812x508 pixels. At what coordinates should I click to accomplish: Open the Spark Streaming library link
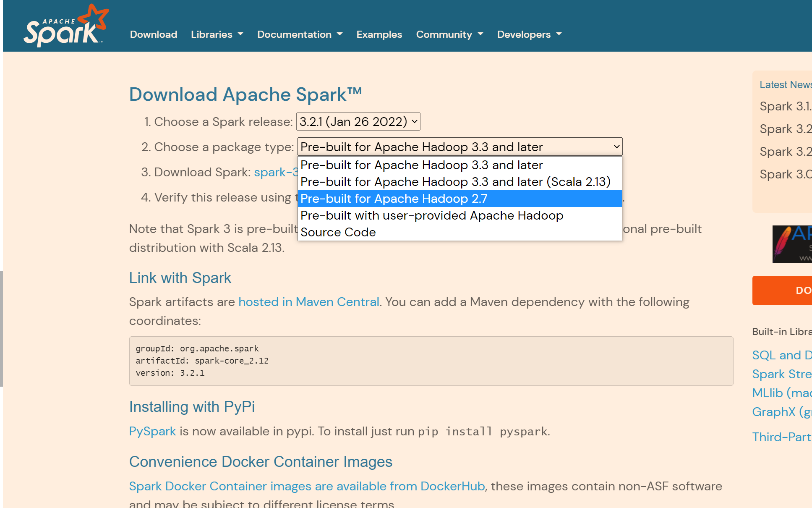(x=782, y=374)
